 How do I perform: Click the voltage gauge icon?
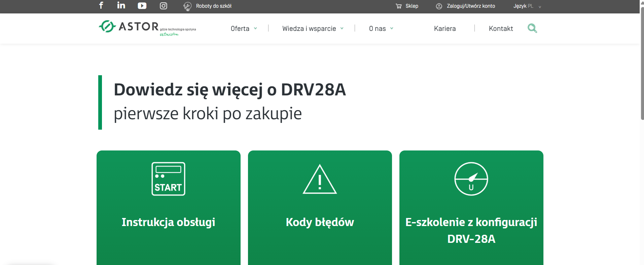(x=471, y=179)
